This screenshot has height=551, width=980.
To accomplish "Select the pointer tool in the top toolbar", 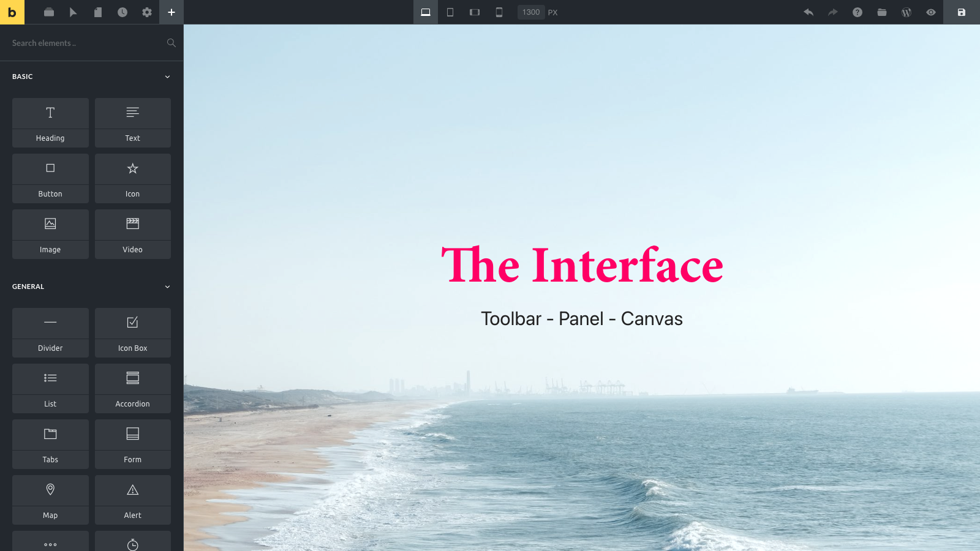I will pos(73,12).
